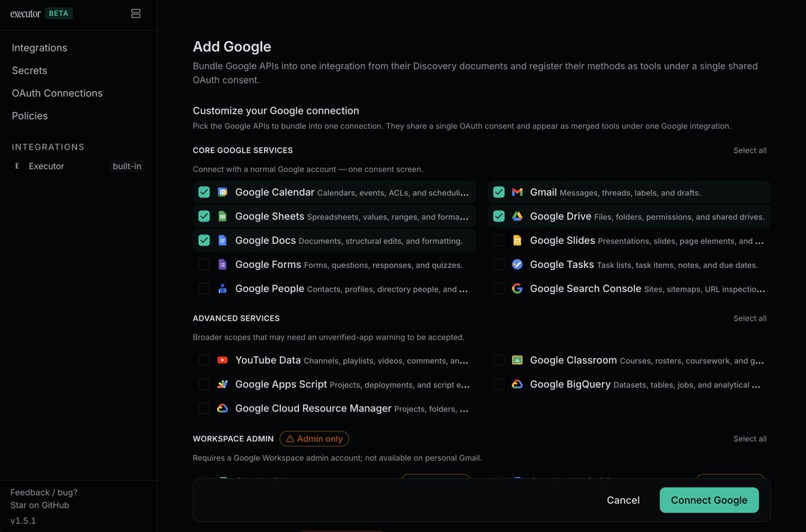Click the Gmail envelope icon

[517, 192]
